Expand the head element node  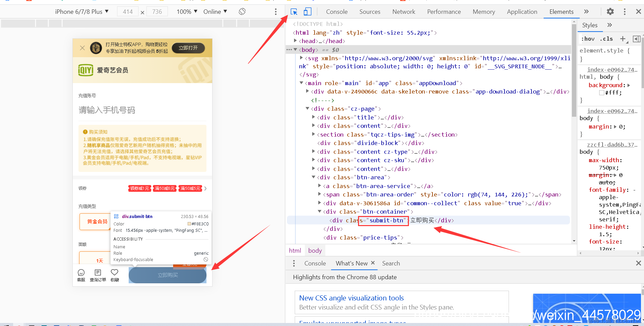295,41
